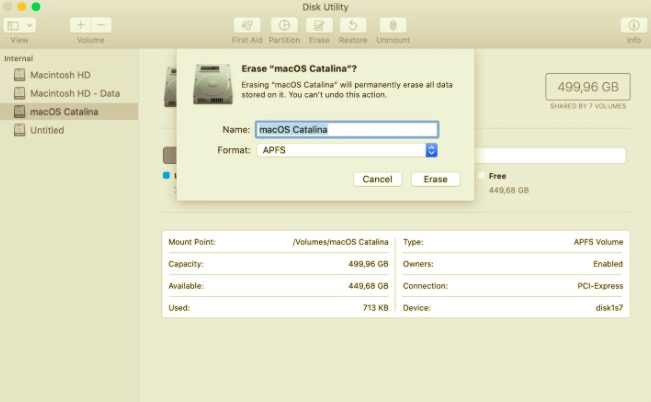This screenshot has width=651, height=402.
Task: Click the APFS Volume type value
Action: (598, 242)
